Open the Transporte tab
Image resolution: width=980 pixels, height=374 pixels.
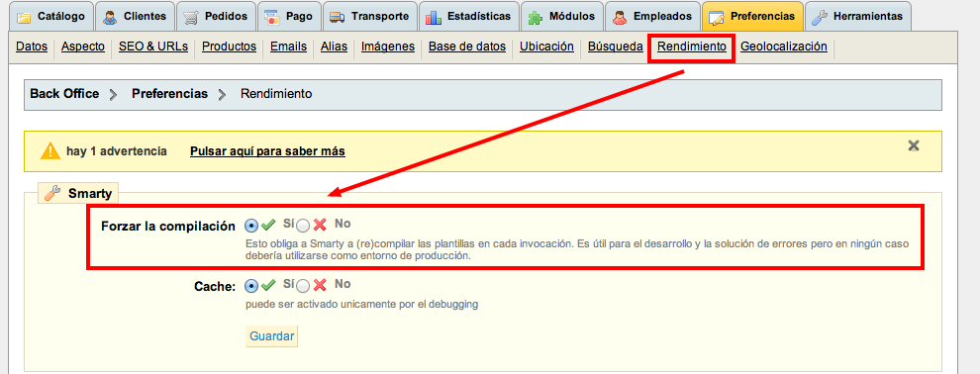tap(369, 16)
